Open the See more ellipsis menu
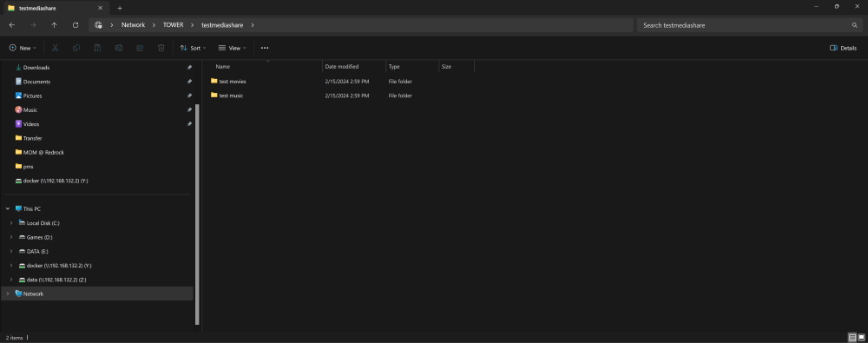 coord(265,49)
